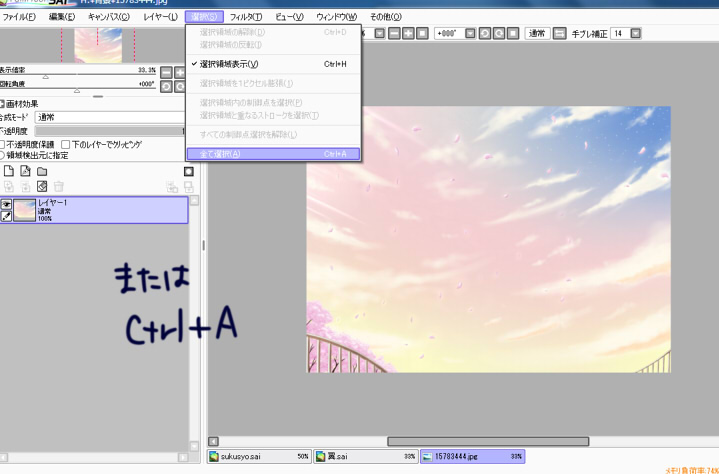
Task: Select the レイヤー1 layer thumbnail
Action: click(24, 210)
